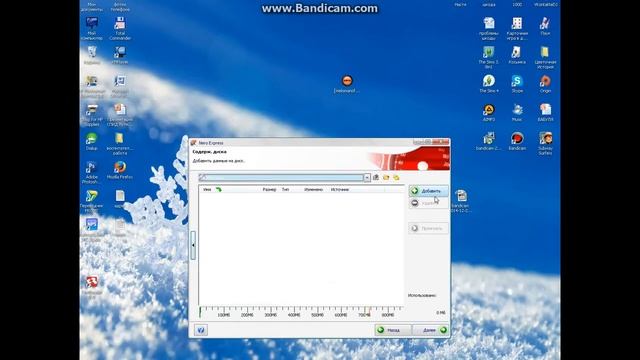
Task: Click the Проиграть (Play) button
Action: click(428, 228)
